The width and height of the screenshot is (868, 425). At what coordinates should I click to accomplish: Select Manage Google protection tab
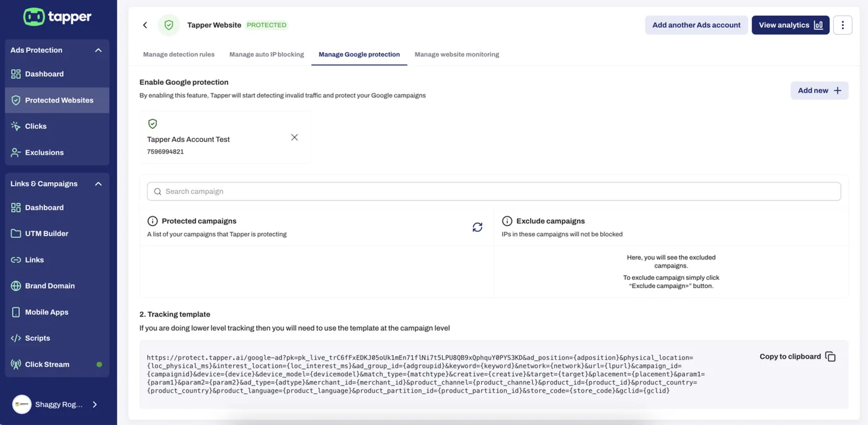359,55
